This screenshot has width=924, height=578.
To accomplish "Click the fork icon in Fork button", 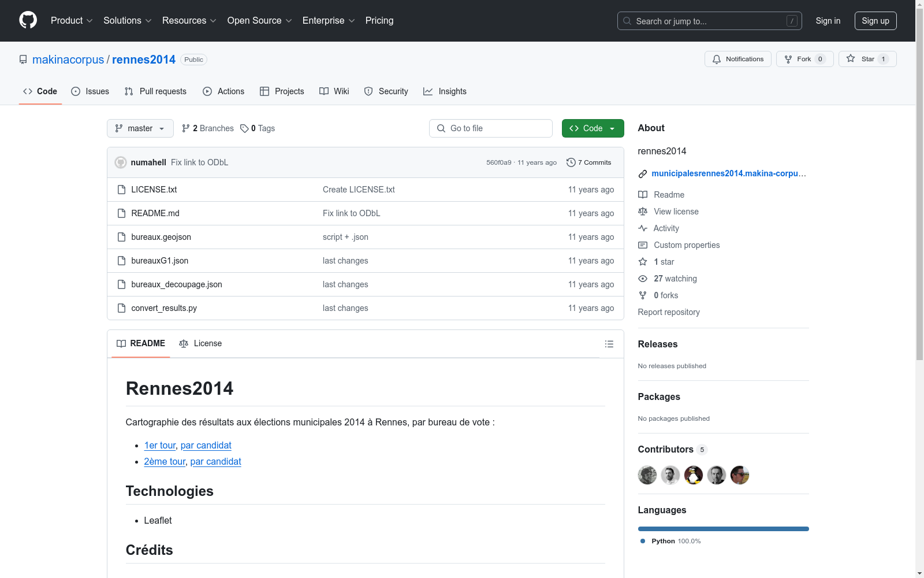I will pyautogui.click(x=788, y=59).
